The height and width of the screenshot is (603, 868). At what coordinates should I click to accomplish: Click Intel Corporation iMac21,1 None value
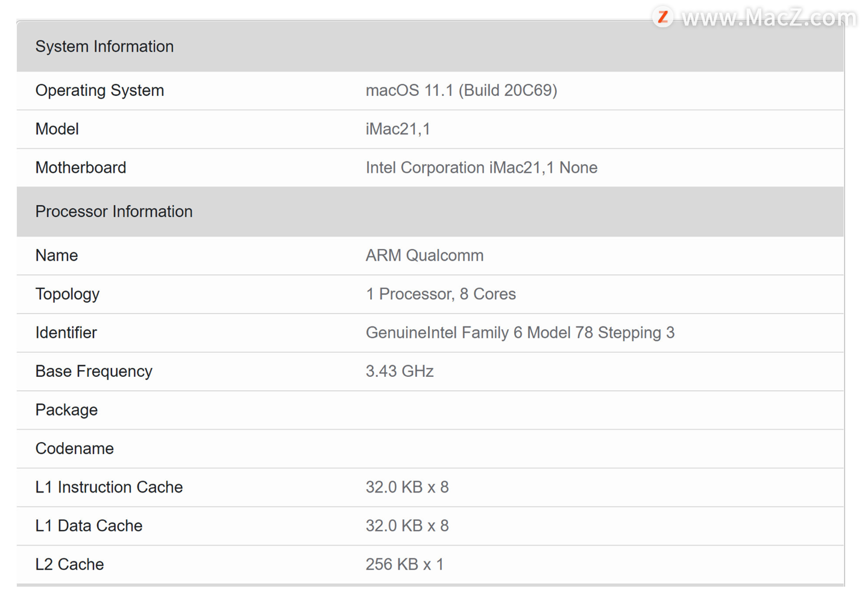tap(482, 168)
